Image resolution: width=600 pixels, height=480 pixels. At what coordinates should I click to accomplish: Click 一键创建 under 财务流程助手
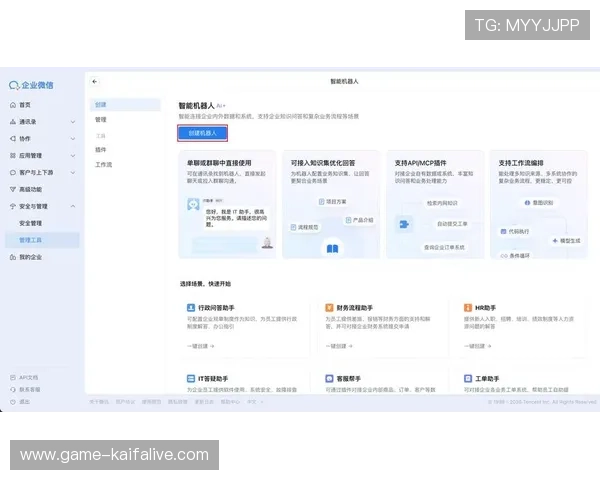tap(339, 346)
